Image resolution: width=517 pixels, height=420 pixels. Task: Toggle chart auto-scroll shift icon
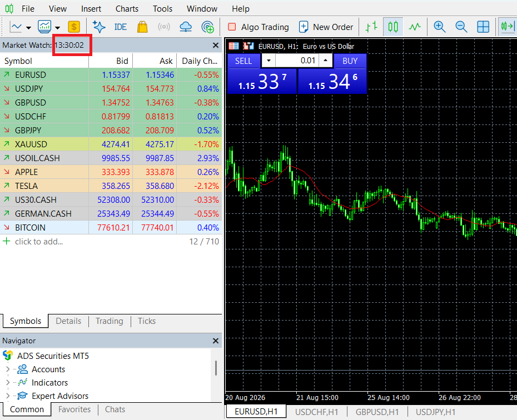click(507, 26)
